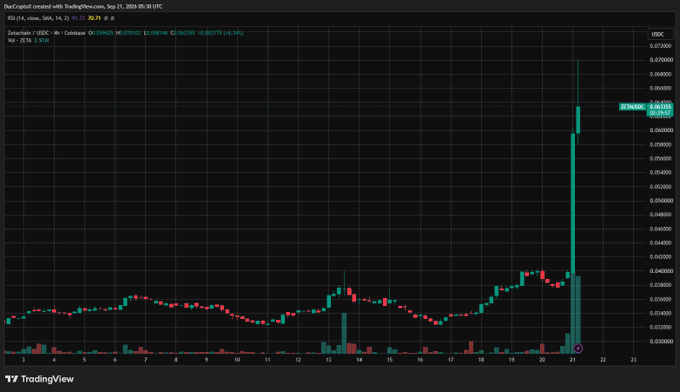Click the 0.040000 price axis label
680x392 pixels.
660,271
